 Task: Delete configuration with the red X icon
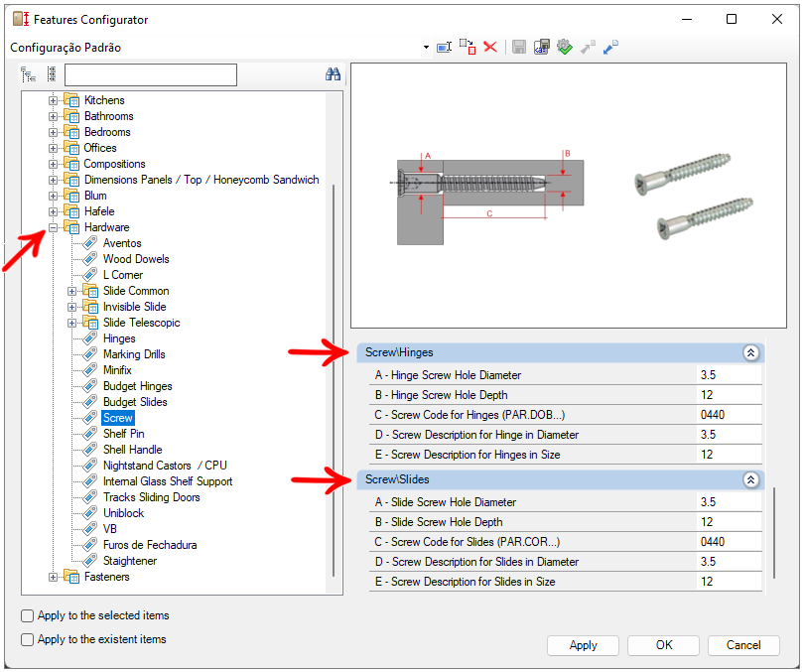coord(490,47)
